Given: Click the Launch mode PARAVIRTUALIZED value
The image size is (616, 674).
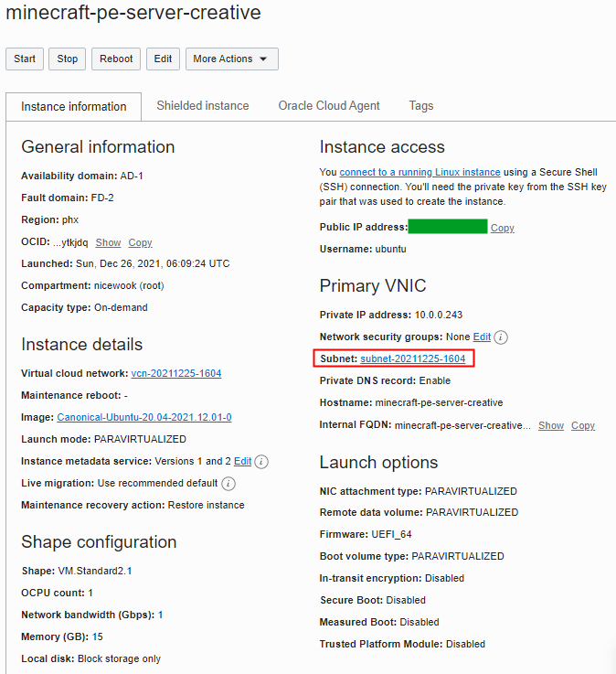Looking at the screenshot, I should click(140, 439).
